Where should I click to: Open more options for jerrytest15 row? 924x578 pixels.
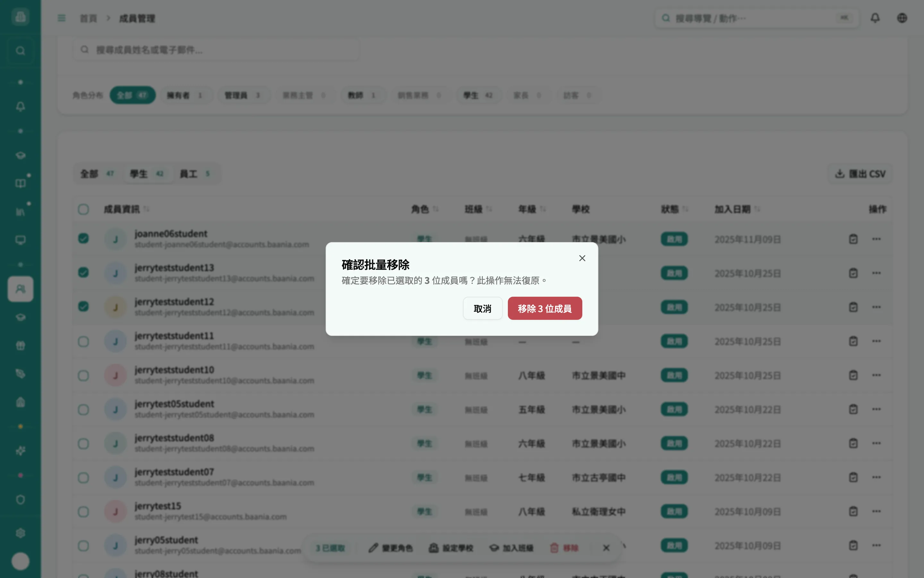(x=876, y=512)
